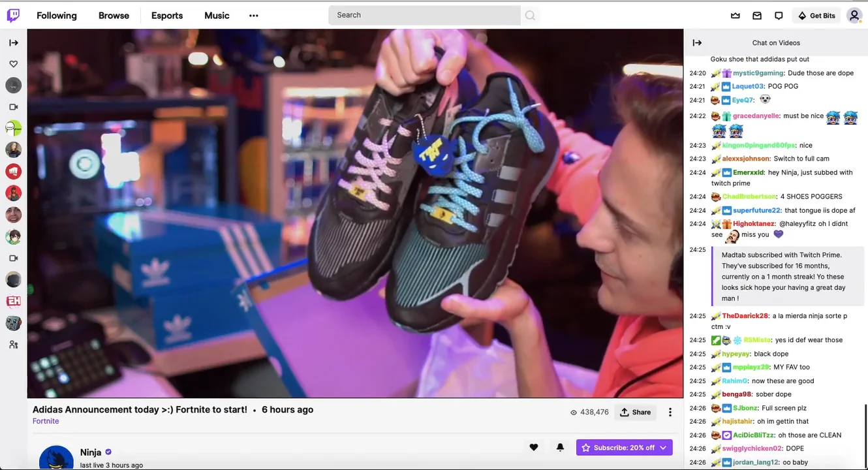Expand the left sidebar with the arrow icon
This screenshot has width=868, height=470.
(x=13, y=43)
